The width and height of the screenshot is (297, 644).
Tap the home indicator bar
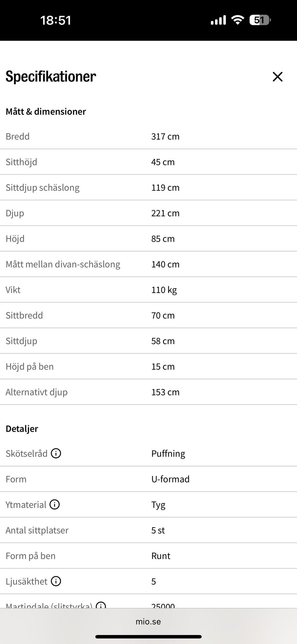(148, 637)
